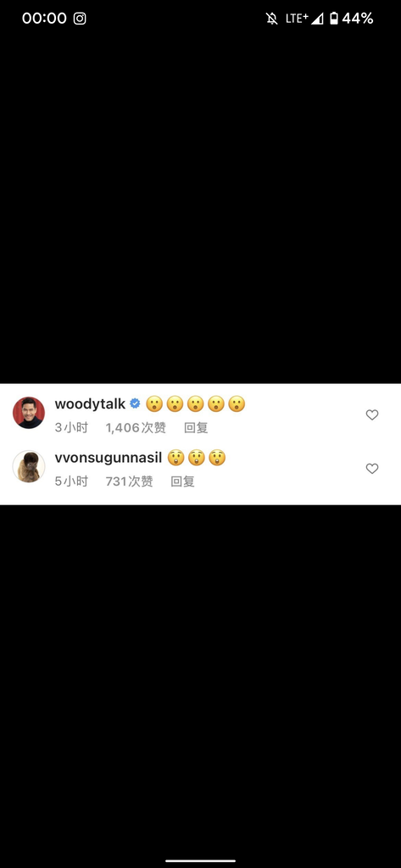Like the woodytalk comment with heart icon

[x=372, y=415]
